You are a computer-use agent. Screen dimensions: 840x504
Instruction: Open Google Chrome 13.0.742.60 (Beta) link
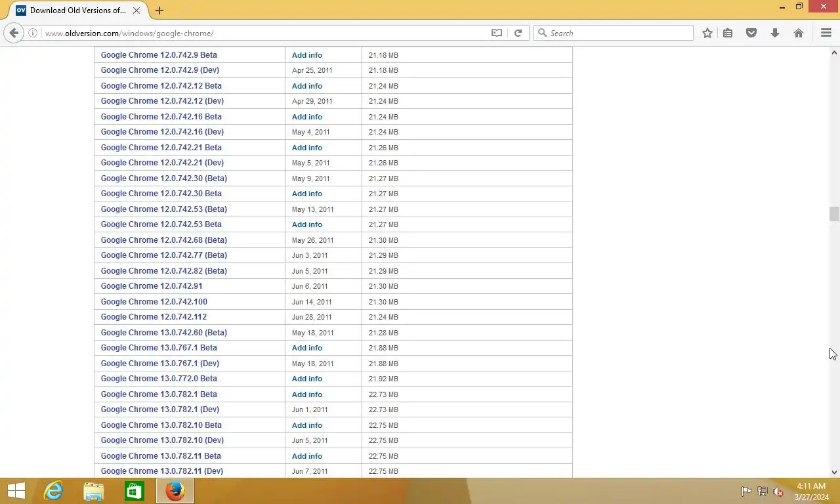(x=164, y=333)
